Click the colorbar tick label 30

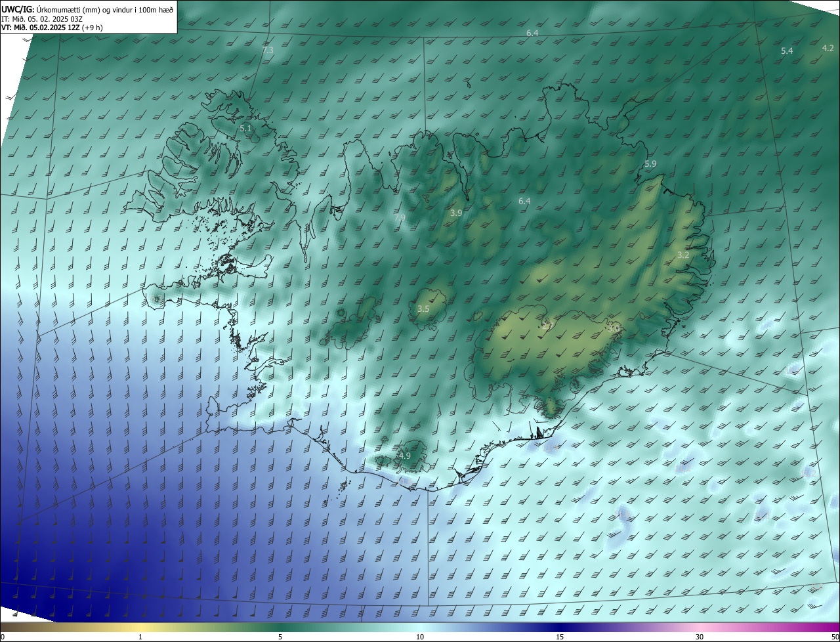pyautogui.click(x=700, y=637)
